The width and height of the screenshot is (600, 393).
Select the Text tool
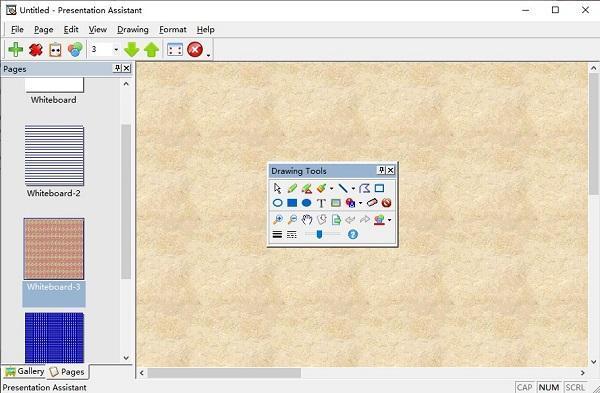tap(321, 203)
